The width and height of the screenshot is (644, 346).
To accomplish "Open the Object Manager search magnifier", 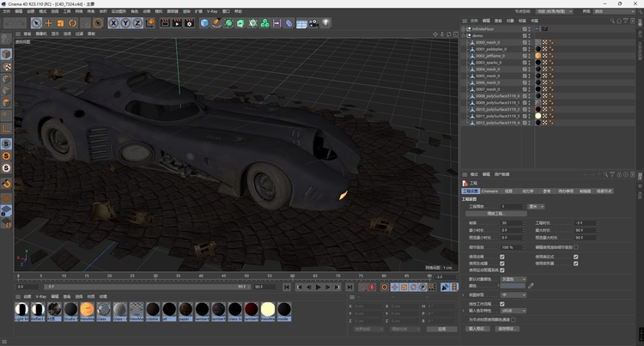I will pos(612,21).
